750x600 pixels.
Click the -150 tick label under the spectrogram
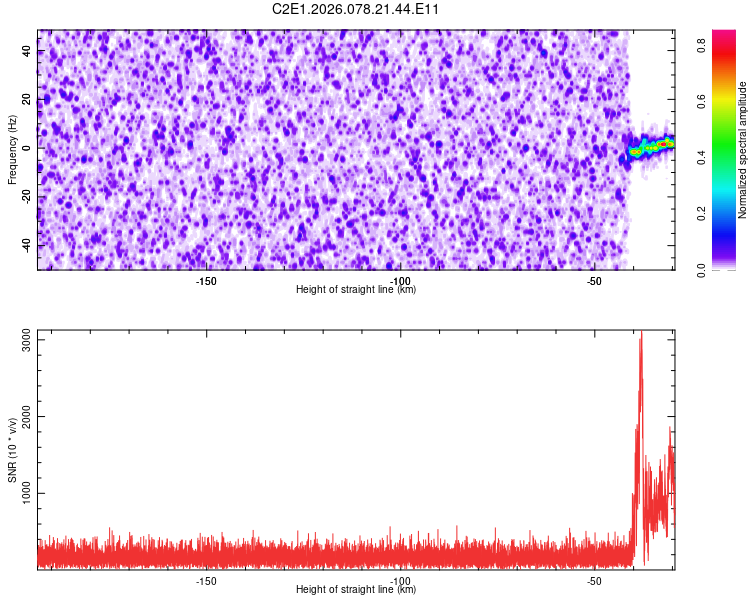point(205,281)
